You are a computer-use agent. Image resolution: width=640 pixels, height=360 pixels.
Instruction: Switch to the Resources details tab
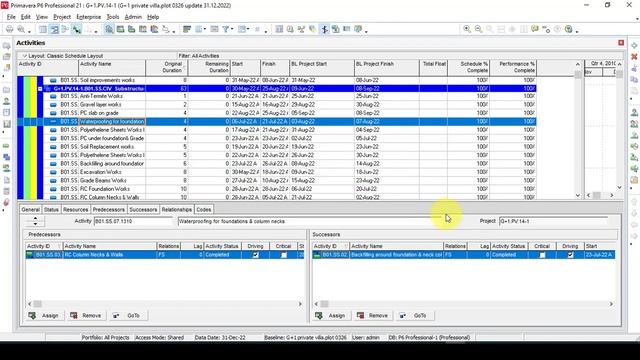point(76,209)
